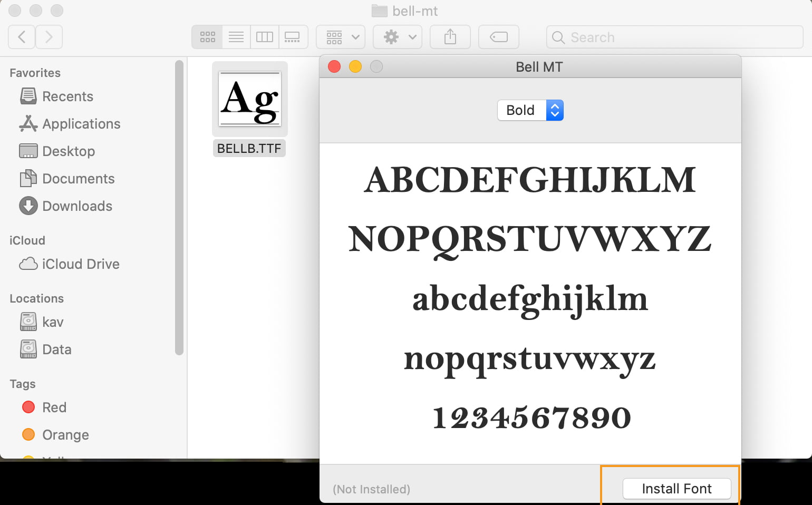Open the Bold font style dropdown
The height and width of the screenshot is (505, 812).
point(530,110)
